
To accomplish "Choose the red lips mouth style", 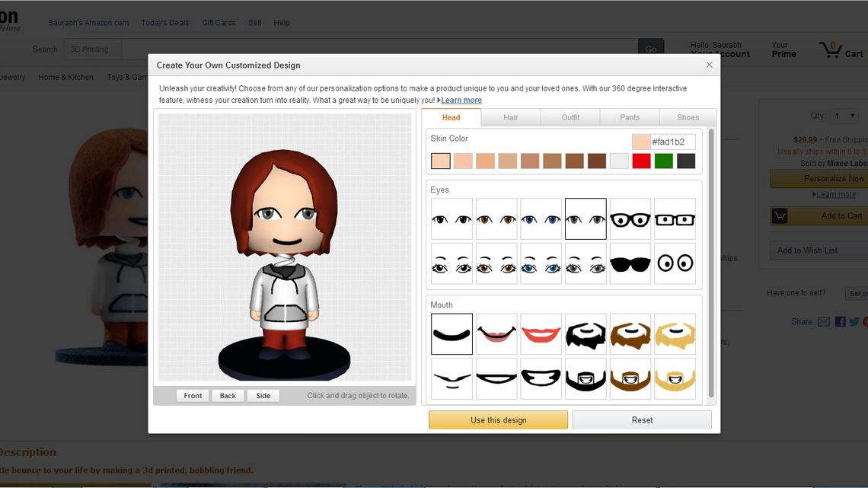I will coord(541,333).
